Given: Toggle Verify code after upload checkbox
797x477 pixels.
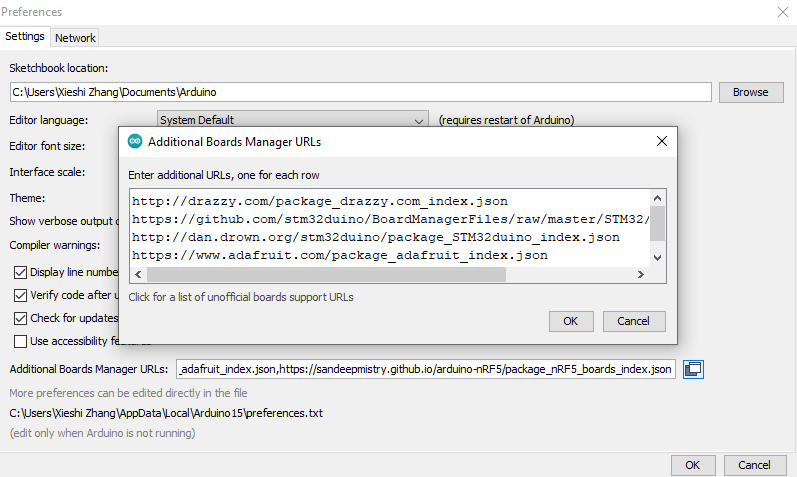Looking at the screenshot, I should 20,295.
